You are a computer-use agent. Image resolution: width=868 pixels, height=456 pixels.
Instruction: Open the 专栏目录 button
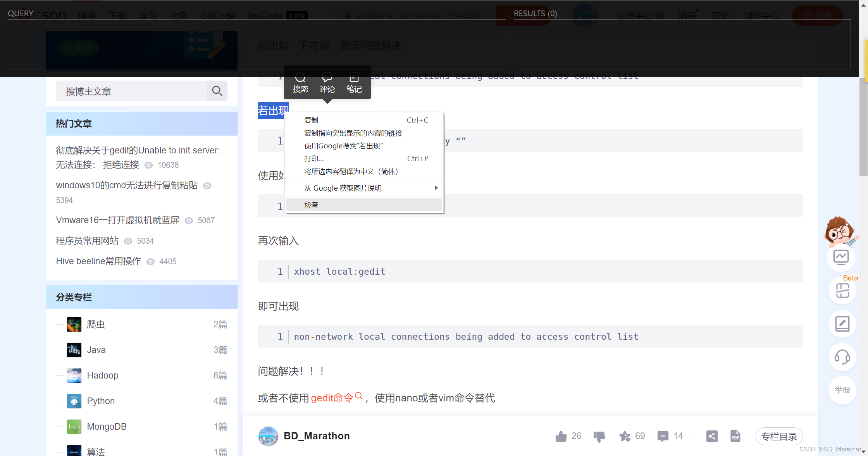pos(779,437)
